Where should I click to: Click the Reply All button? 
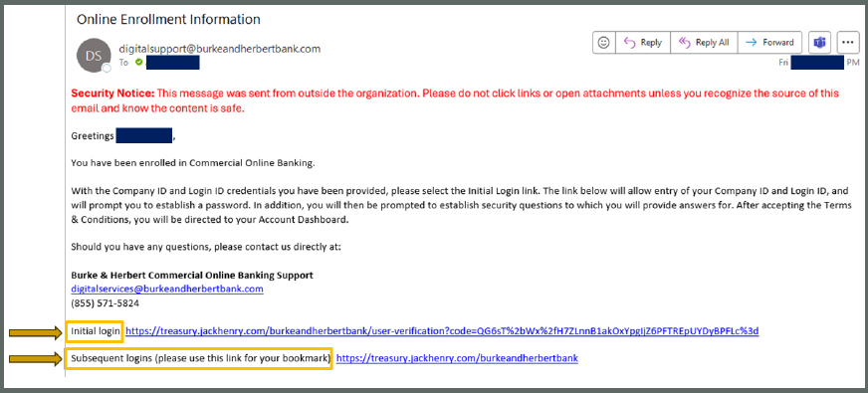coord(704,42)
